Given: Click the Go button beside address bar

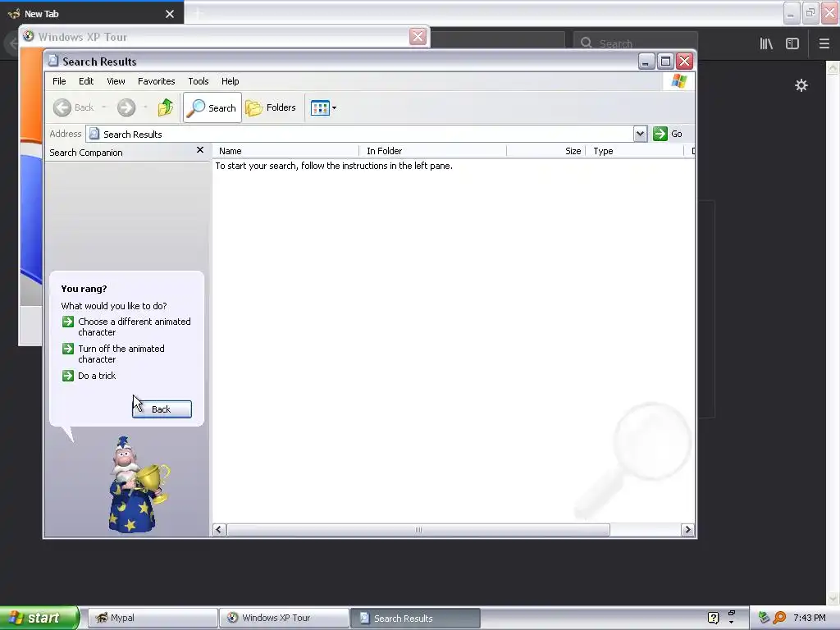Looking at the screenshot, I should (x=668, y=134).
